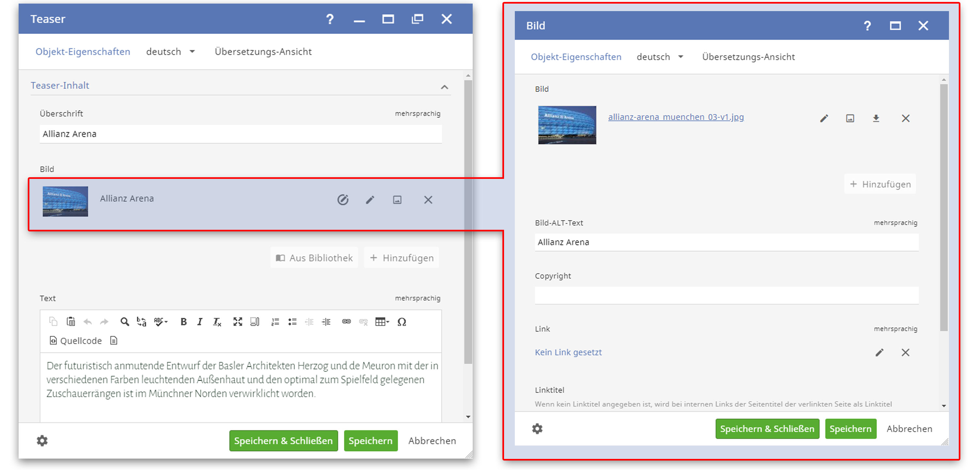Open settings via the gear icon in Teaser dialog

coord(42,441)
